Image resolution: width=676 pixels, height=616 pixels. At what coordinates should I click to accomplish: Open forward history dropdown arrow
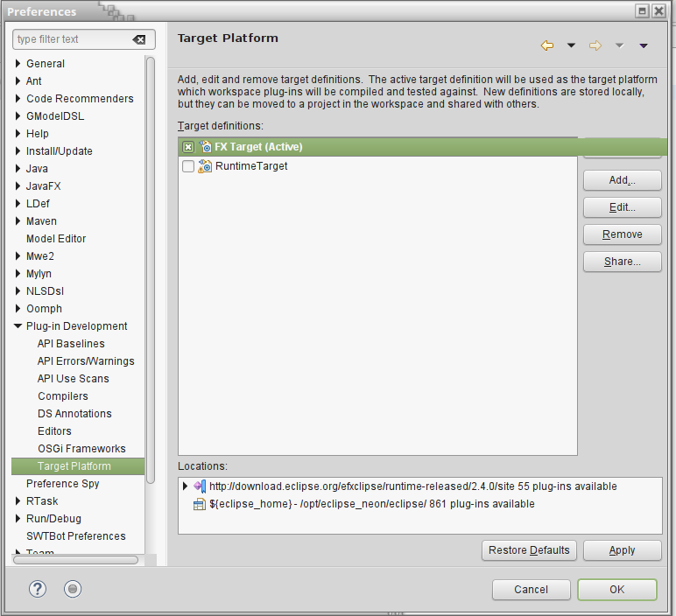[620, 45]
